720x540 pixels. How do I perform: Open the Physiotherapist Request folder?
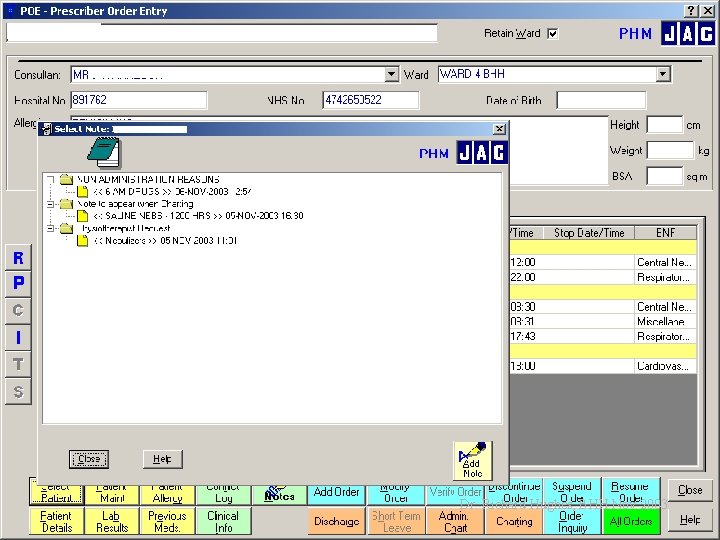(67, 228)
